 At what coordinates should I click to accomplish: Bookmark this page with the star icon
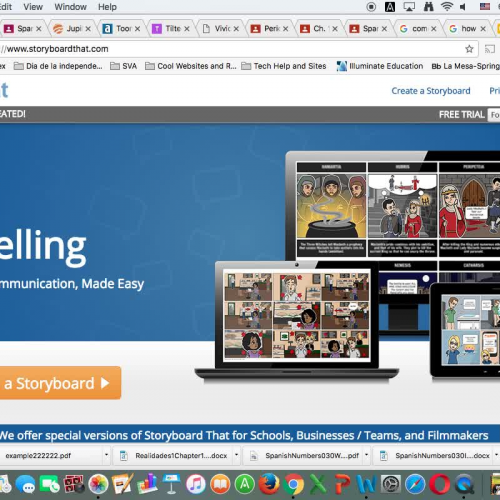point(469,49)
